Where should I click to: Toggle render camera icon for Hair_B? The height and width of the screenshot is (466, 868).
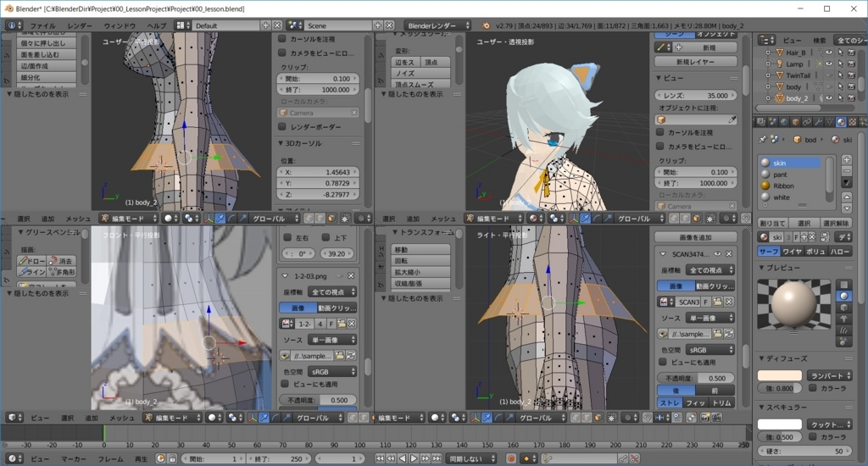[851, 52]
